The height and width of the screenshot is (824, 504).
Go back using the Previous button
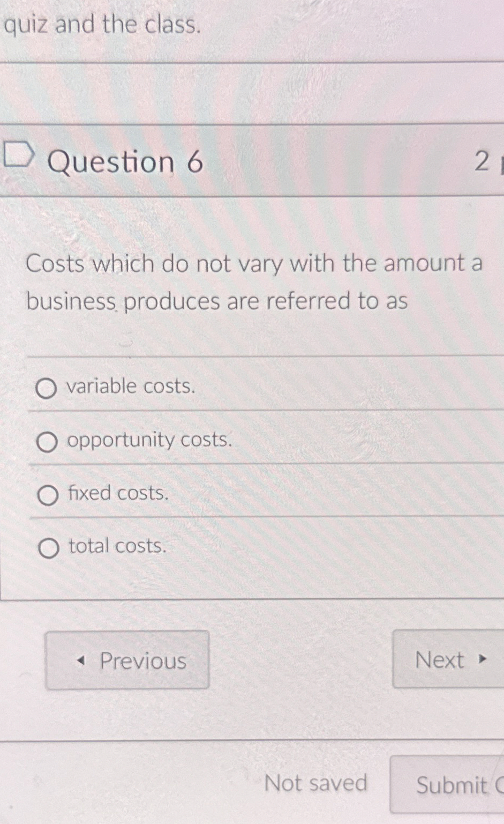[127, 660]
